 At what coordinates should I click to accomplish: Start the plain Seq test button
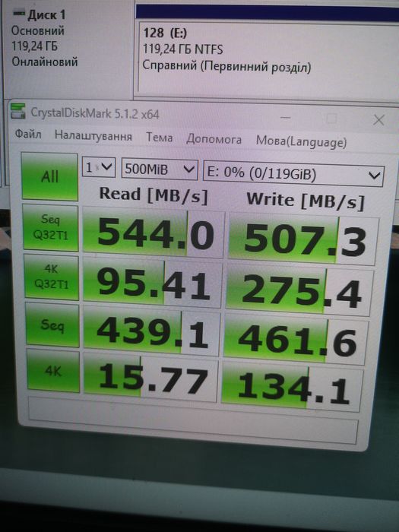tap(52, 325)
